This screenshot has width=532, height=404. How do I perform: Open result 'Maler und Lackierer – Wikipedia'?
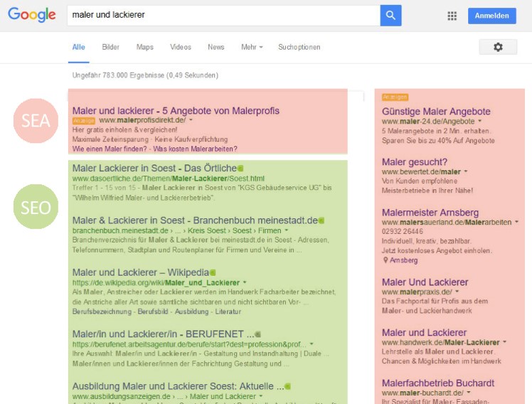coord(140,272)
